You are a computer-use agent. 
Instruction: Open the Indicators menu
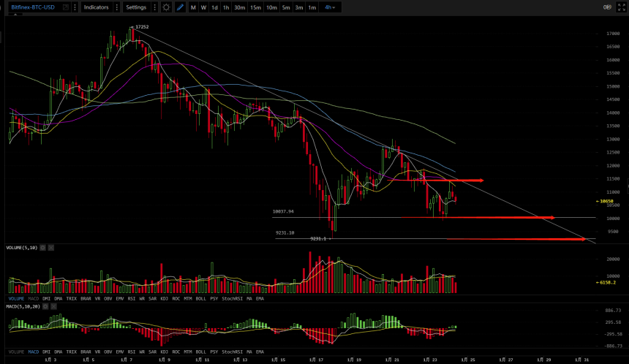pyautogui.click(x=96, y=7)
